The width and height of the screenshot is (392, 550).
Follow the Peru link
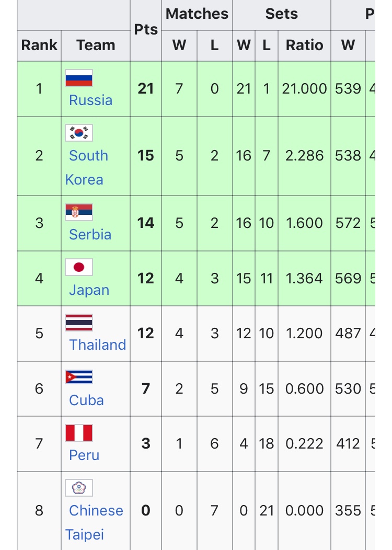pos(84,455)
